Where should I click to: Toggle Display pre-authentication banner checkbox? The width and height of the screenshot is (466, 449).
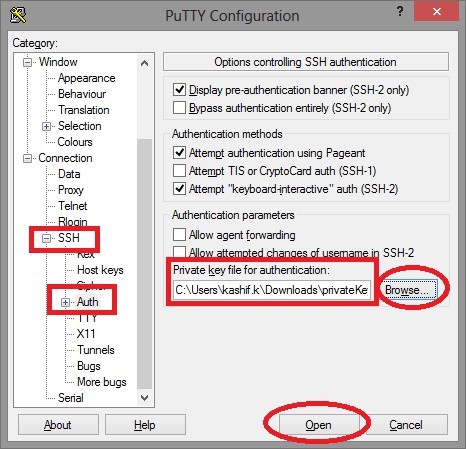click(x=179, y=90)
